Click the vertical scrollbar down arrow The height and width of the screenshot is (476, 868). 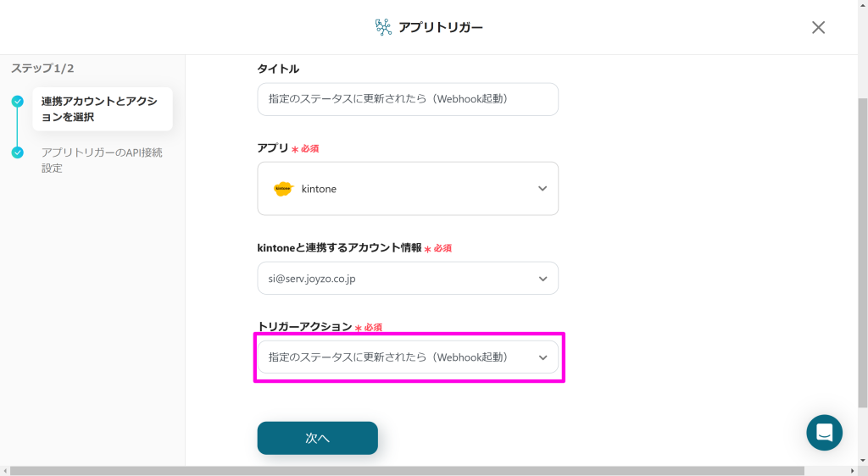click(x=862, y=461)
